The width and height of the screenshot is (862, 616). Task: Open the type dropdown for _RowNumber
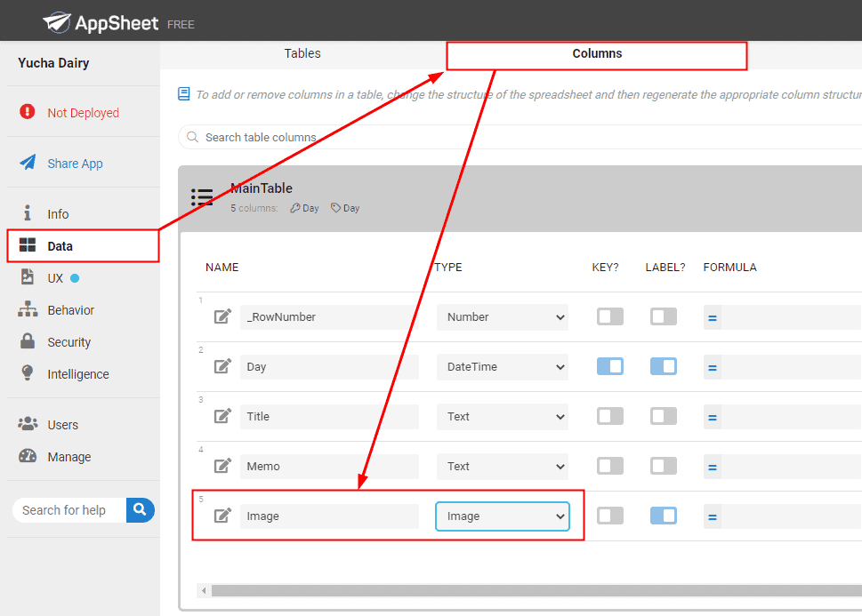coord(502,317)
